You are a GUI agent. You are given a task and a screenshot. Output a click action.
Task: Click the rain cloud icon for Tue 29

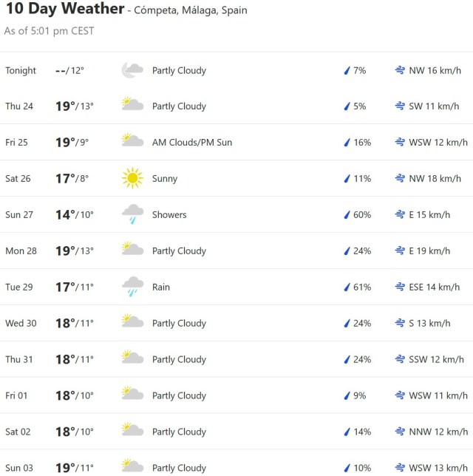point(132,287)
